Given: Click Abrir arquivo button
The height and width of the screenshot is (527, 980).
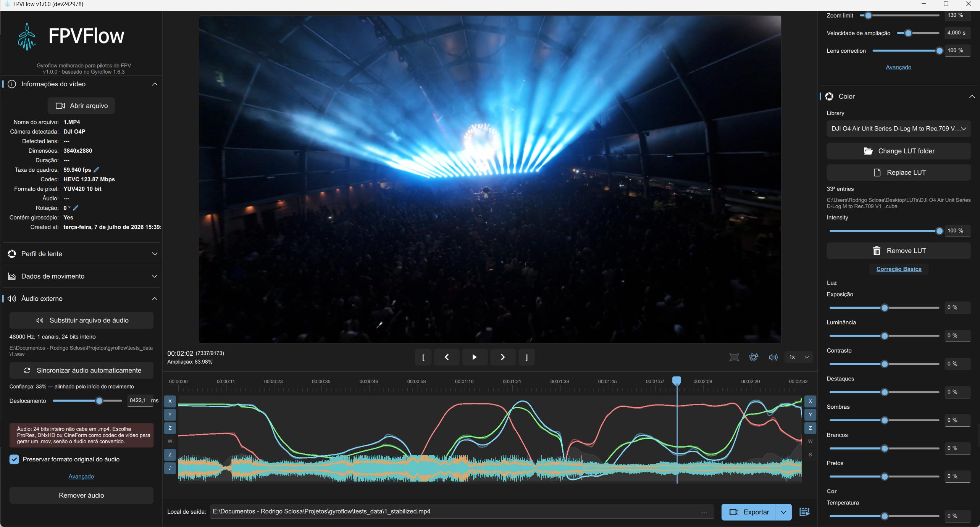Looking at the screenshot, I should (x=81, y=106).
